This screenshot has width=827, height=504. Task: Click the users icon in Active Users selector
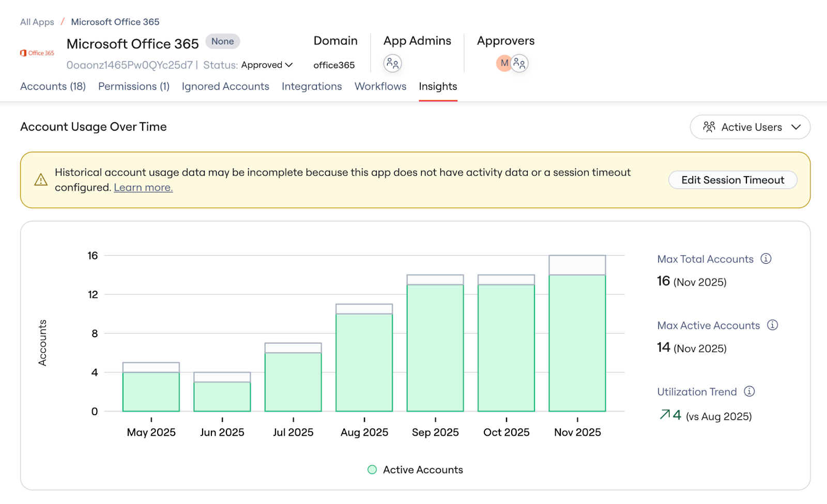point(709,127)
